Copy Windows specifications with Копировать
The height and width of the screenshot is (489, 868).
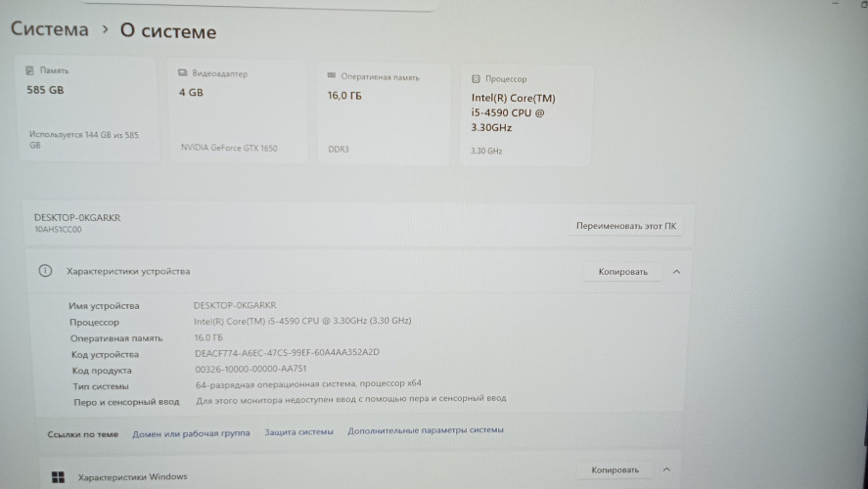(x=615, y=469)
